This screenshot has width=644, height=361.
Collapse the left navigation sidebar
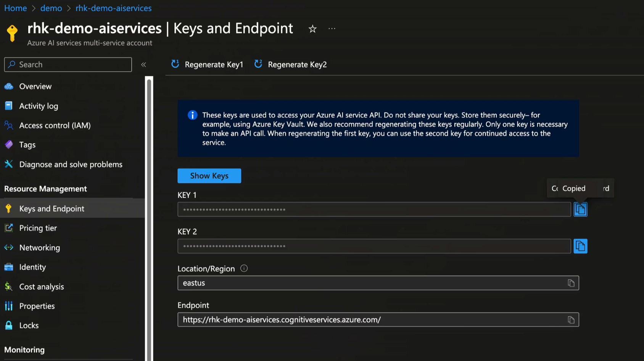click(143, 65)
